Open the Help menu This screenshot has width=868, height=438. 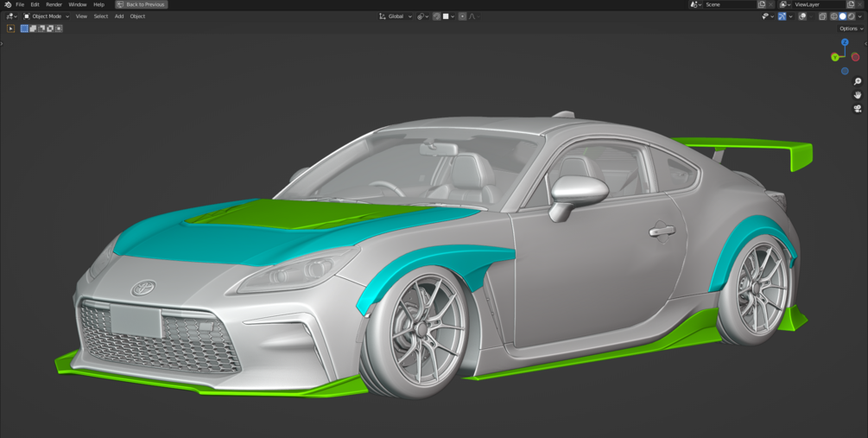(x=98, y=4)
